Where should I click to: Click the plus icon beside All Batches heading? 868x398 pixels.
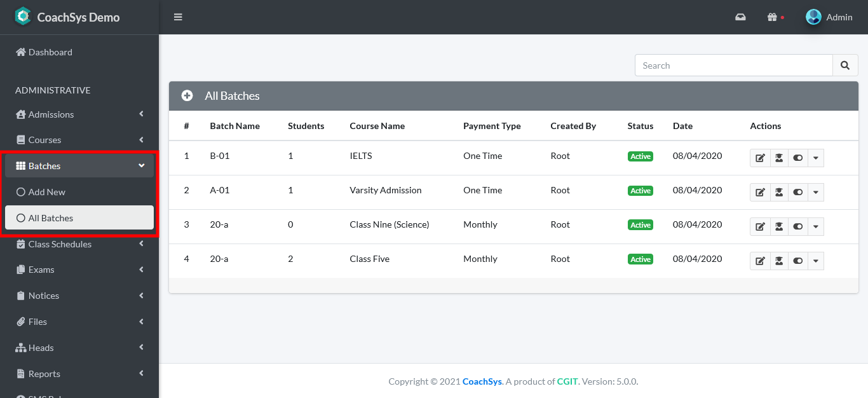pyautogui.click(x=187, y=96)
